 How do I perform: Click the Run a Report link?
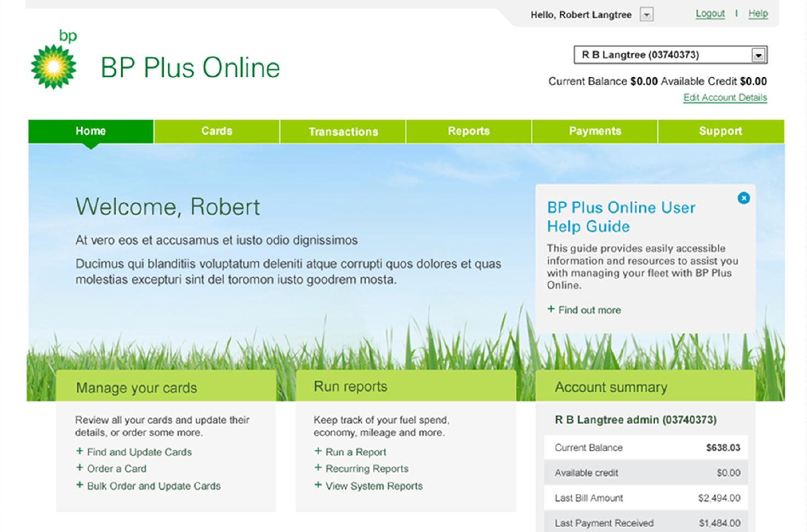pyautogui.click(x=350, y=452)
